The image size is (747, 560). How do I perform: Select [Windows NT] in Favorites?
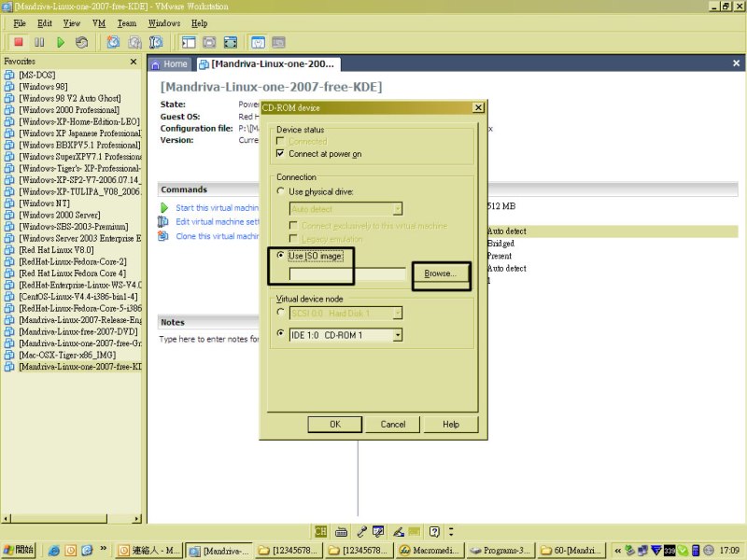(x=44, y=203)
